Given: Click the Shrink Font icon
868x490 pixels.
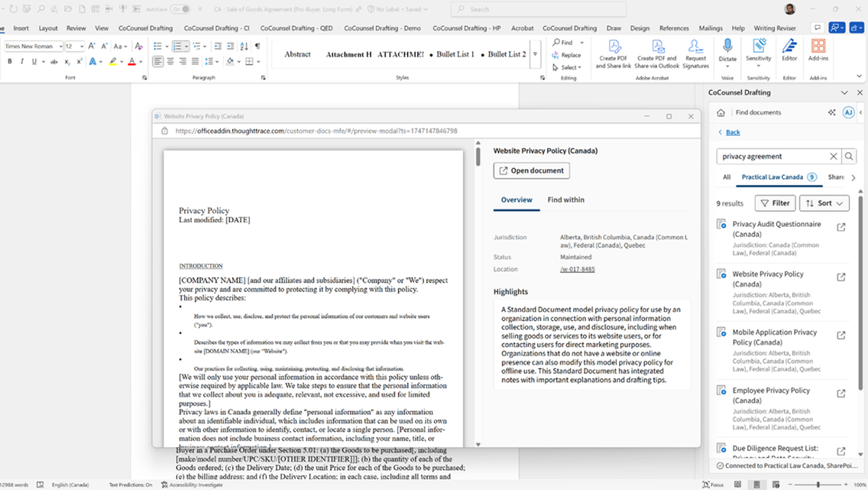Looking at the screenshot, I should 103,46.
